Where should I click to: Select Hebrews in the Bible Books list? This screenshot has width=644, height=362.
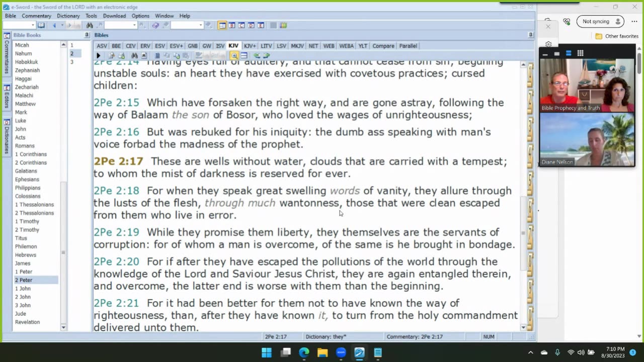tap(26, 255)
